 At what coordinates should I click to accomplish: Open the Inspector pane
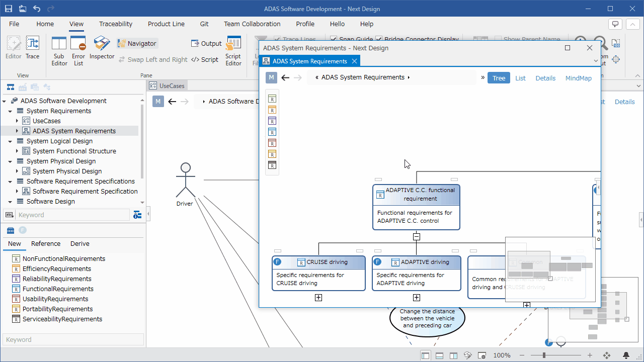(x=102, y=48)
